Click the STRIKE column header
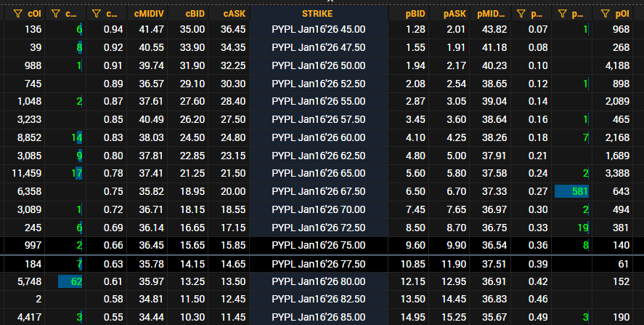This screenshot has height=325, width=644. pos(317,14)
